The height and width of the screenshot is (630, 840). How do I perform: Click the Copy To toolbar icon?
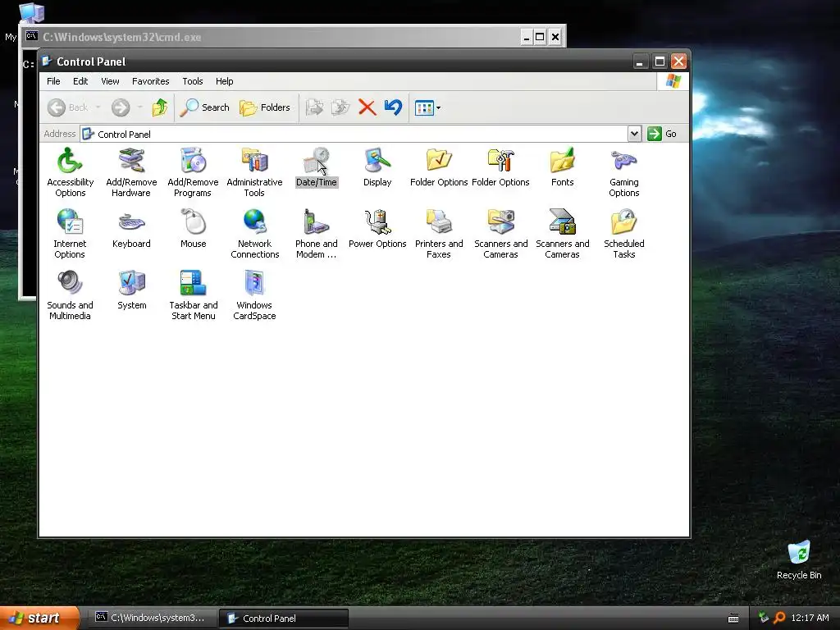pyautogui.click(x=340, y=107)
